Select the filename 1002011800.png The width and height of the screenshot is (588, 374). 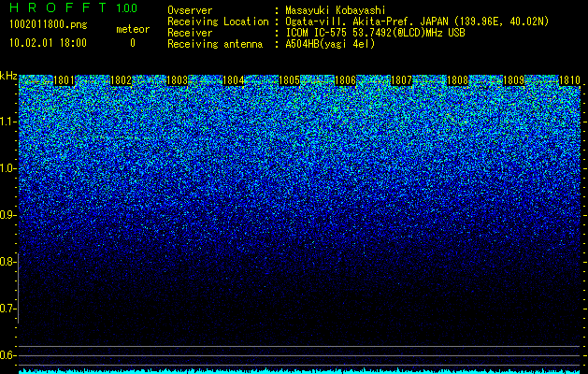(49, 24)
